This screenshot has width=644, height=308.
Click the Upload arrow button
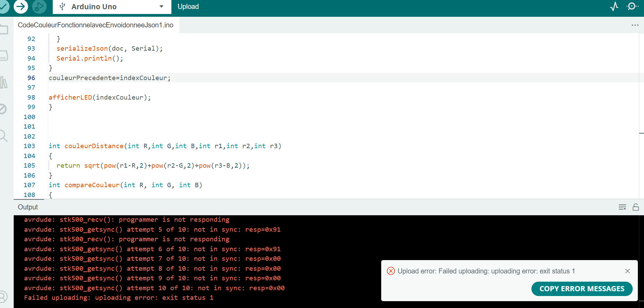[21, 7]
